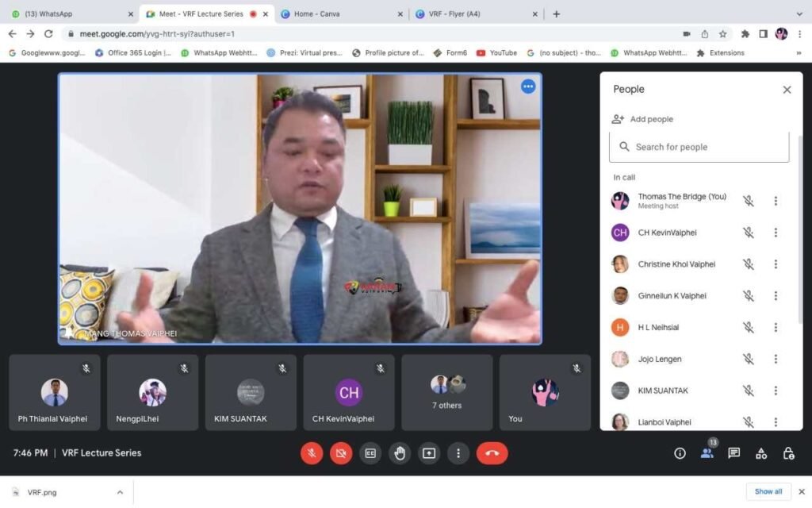
Task: Turn on camera with the red camera button
Action: [341, 453]
